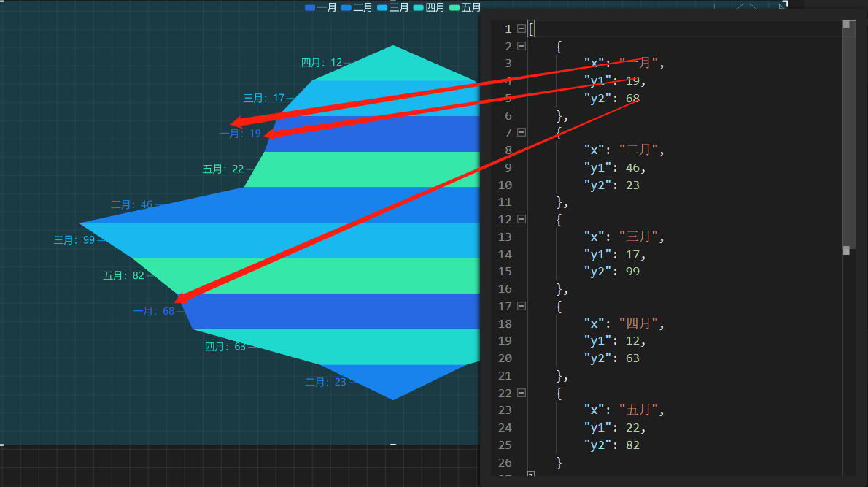Click the 五月: 82 chart label
The width and height of the screenshot is (868, 487).
tap(123, 275)
